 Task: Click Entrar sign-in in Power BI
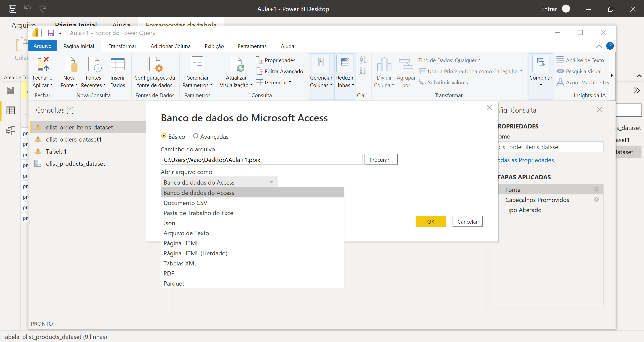(x=549, y=9)
